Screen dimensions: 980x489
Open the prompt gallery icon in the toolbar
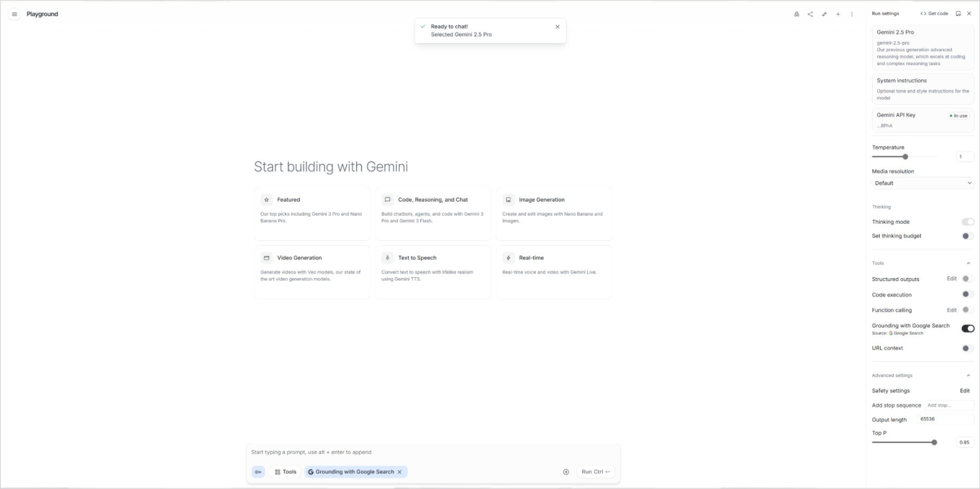pyautogui.click(x=796, y=14)
